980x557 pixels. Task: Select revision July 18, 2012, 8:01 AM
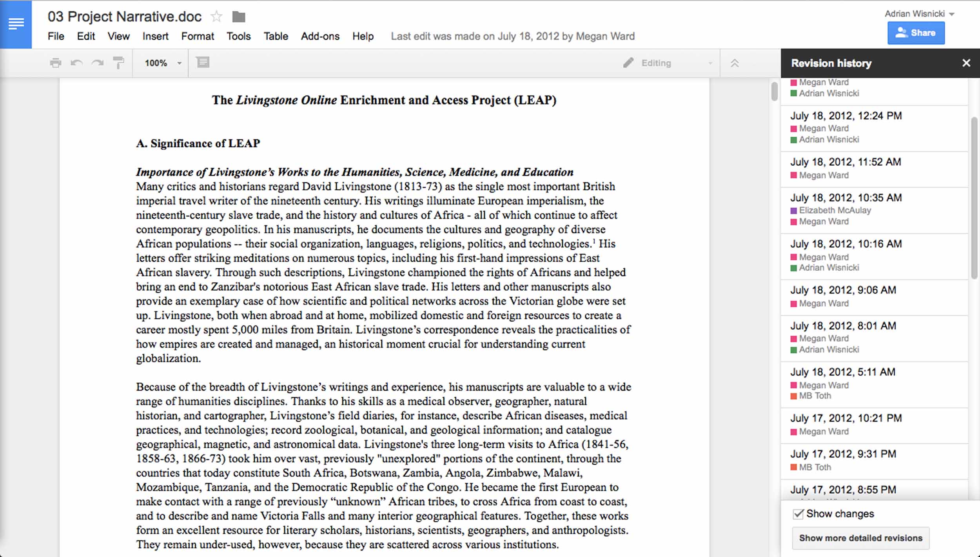[x=874, y=338]
